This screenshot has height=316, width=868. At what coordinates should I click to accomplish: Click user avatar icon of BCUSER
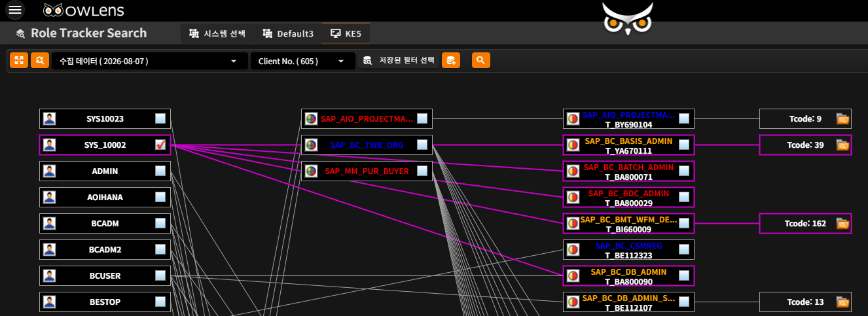[x=49, y=275]
